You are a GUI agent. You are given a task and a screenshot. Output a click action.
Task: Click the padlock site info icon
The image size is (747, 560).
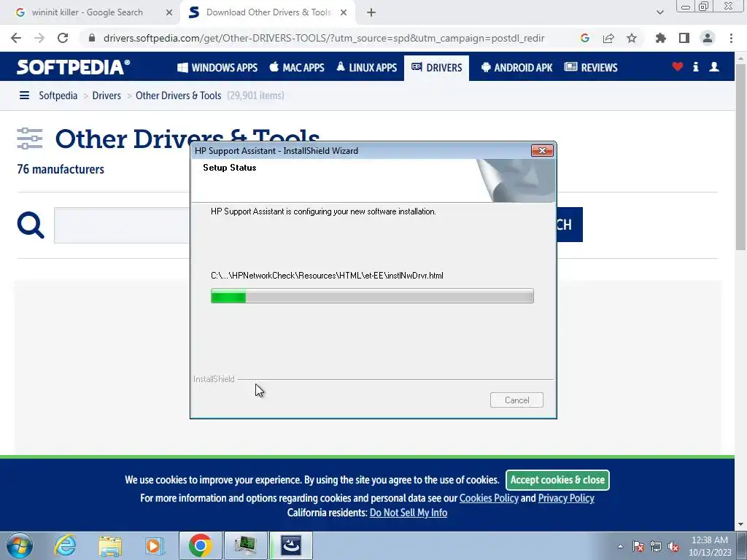click(92, 38)
